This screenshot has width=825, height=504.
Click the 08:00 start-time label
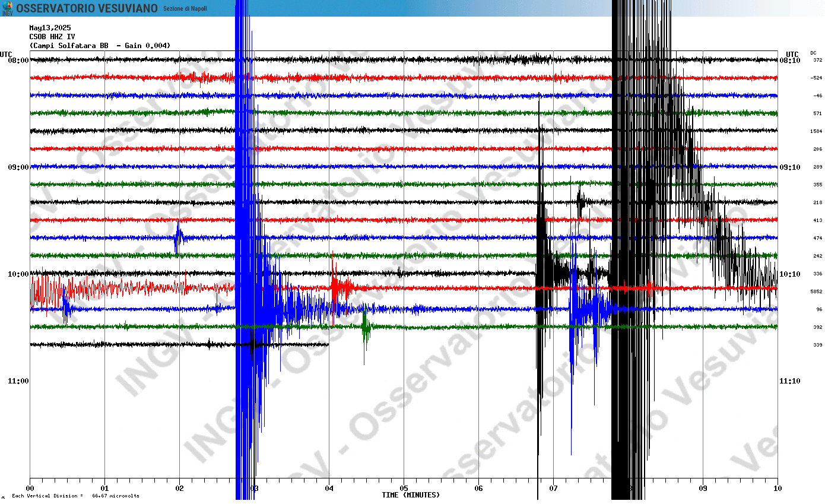tap(19, 61)
